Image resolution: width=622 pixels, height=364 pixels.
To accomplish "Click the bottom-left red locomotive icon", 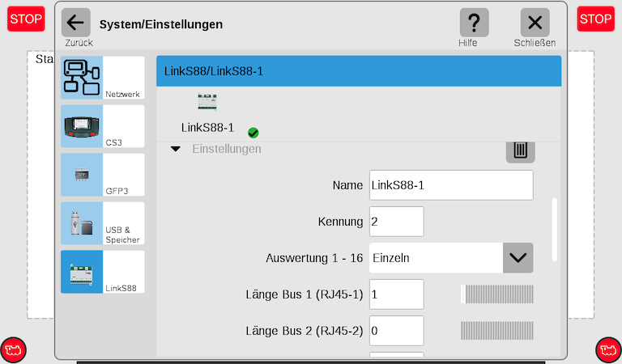I will click(x=14, y=349).
